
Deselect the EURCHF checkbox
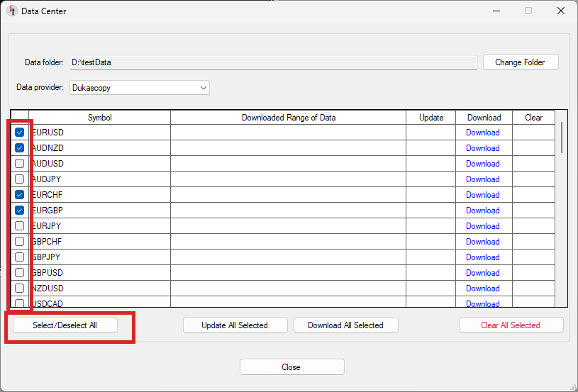click(x=20, y=195)
